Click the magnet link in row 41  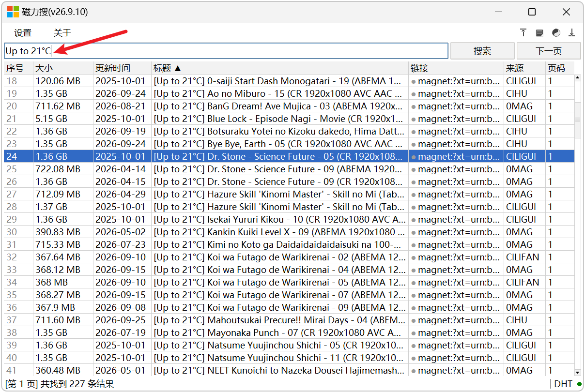click(455, 370)
